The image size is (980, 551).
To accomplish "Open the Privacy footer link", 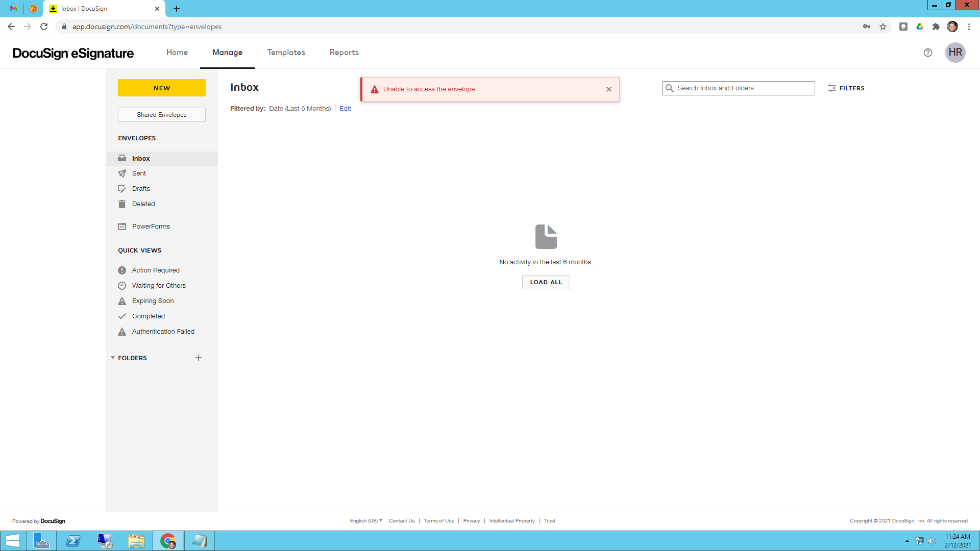I will pos(472,521).
